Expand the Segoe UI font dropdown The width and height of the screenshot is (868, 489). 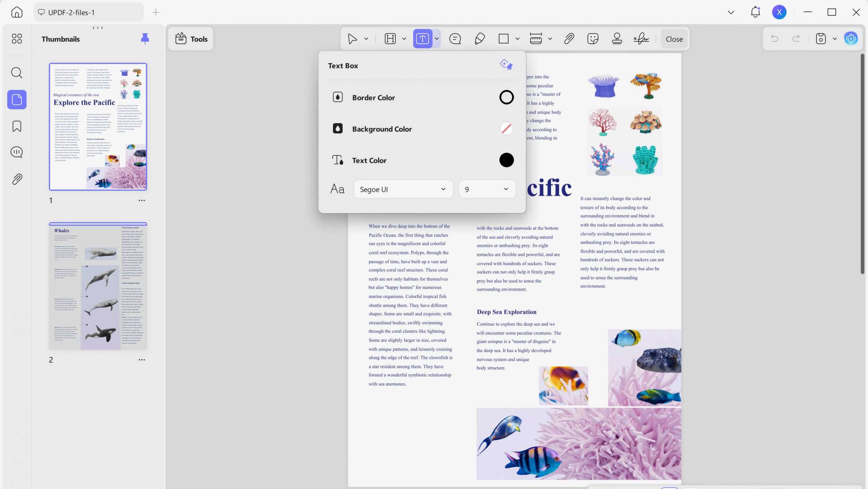pos(403,189)
